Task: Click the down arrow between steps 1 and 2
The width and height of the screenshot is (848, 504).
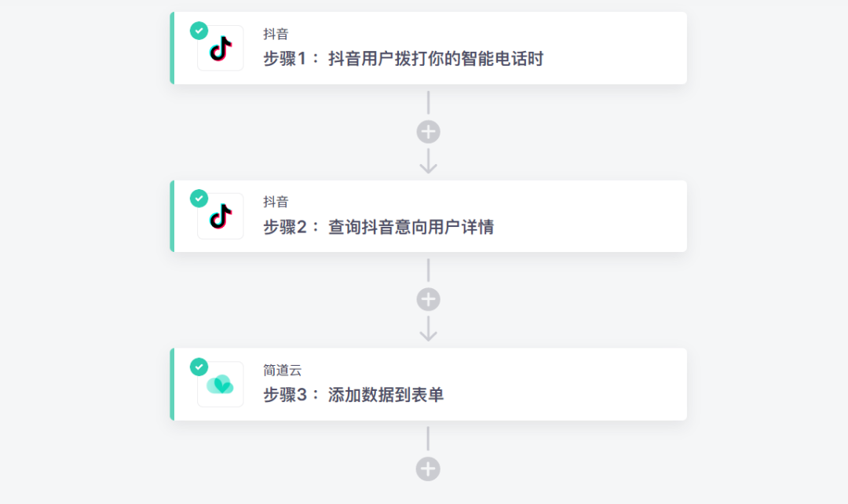Action: pos(428,162)
